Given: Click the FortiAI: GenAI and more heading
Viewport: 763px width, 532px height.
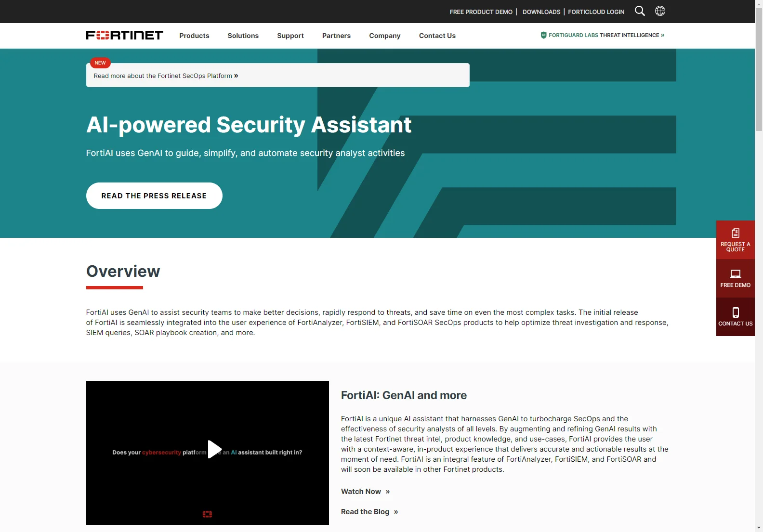Looking at the screenshot, I should click(404, 395).
